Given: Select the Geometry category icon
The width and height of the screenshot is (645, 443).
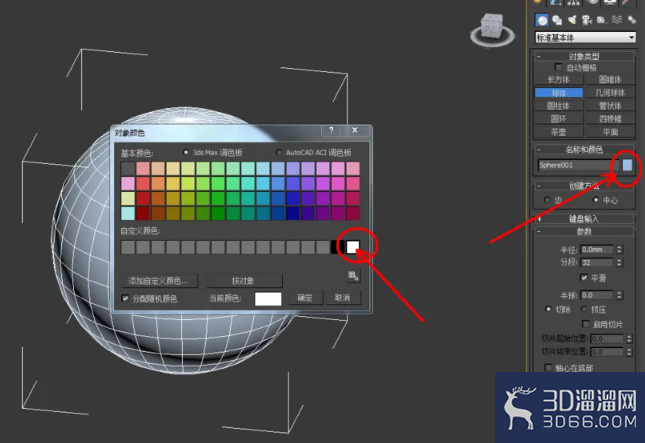Looking at the screenshot, I should (x=542, y=20).
